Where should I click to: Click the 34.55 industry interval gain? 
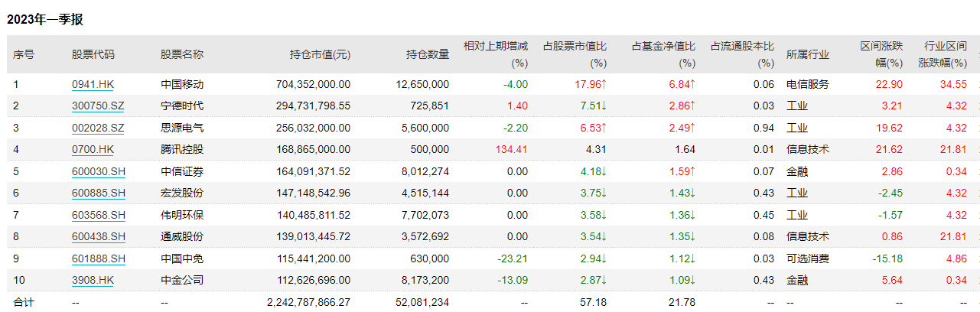tap(954, 84)
